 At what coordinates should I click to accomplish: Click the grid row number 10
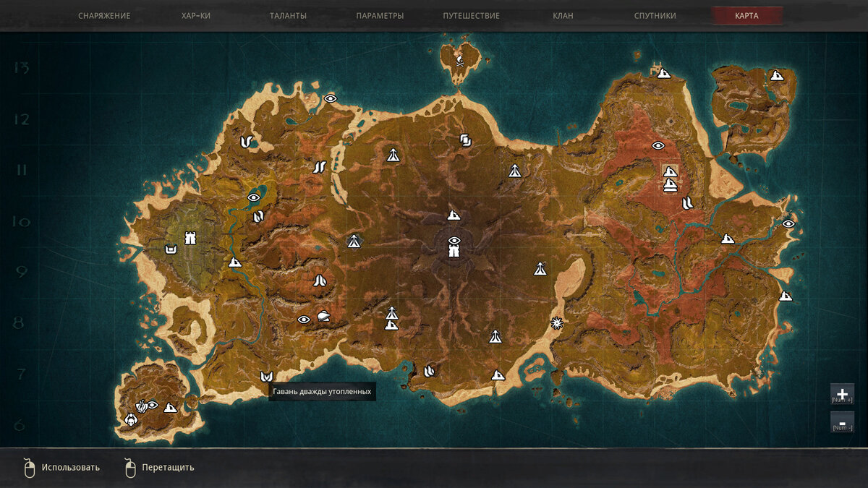pyautogui.click(x=20, y=221)
